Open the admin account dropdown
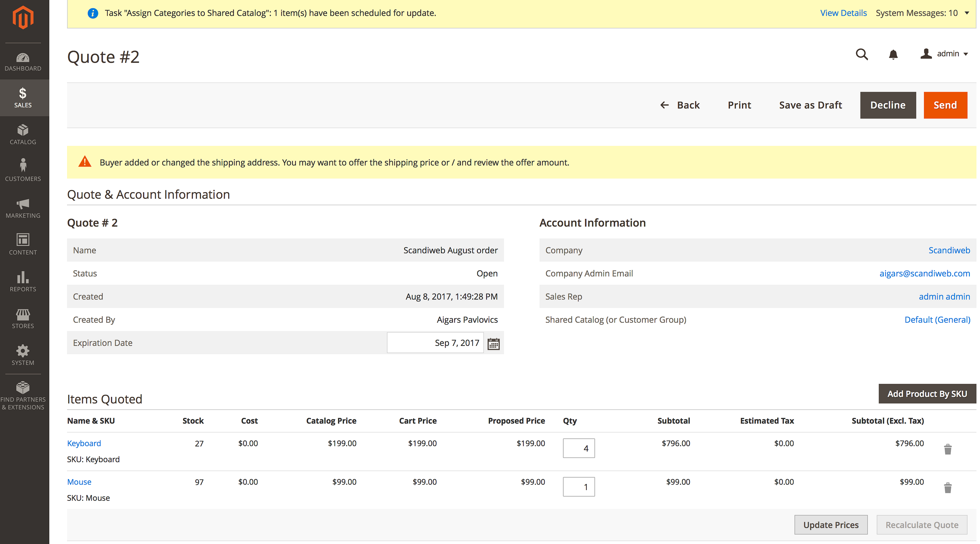The height and width of the screenshot is (544, 980). [944, 54]
